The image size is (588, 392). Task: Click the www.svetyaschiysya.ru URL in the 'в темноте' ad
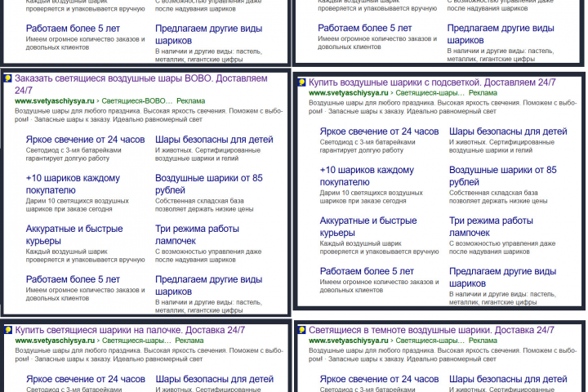[x=349, y=341]
